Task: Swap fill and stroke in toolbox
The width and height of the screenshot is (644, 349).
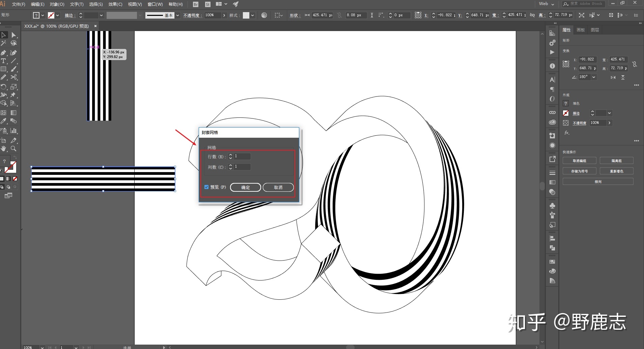Action: point(15,158)
